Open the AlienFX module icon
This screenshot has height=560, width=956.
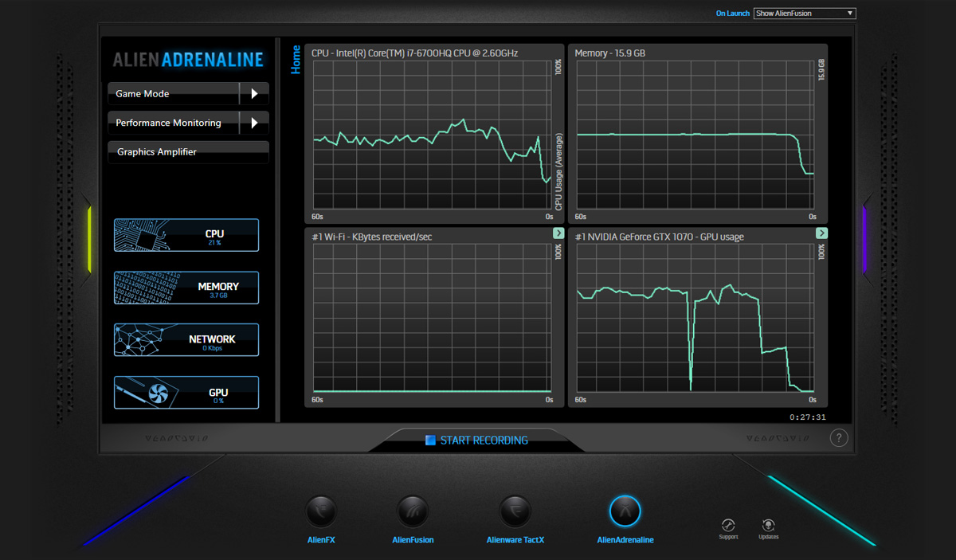tap(321, 511)
